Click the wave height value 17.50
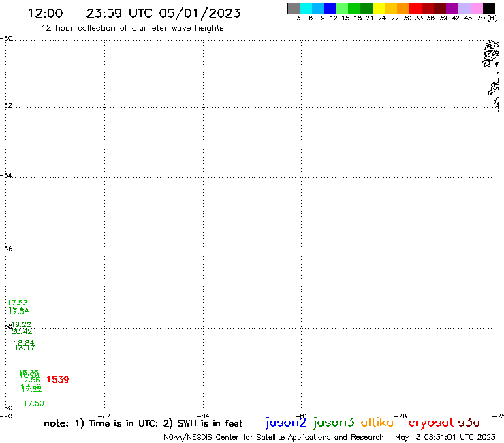Viewport: 504px width, 443px height. pyautogui.click(x=34, y=403)
